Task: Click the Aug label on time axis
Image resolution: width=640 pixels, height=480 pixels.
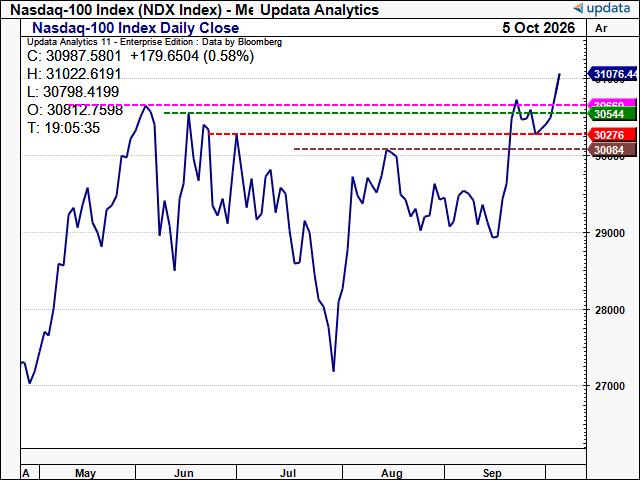Action: point(391,473)
